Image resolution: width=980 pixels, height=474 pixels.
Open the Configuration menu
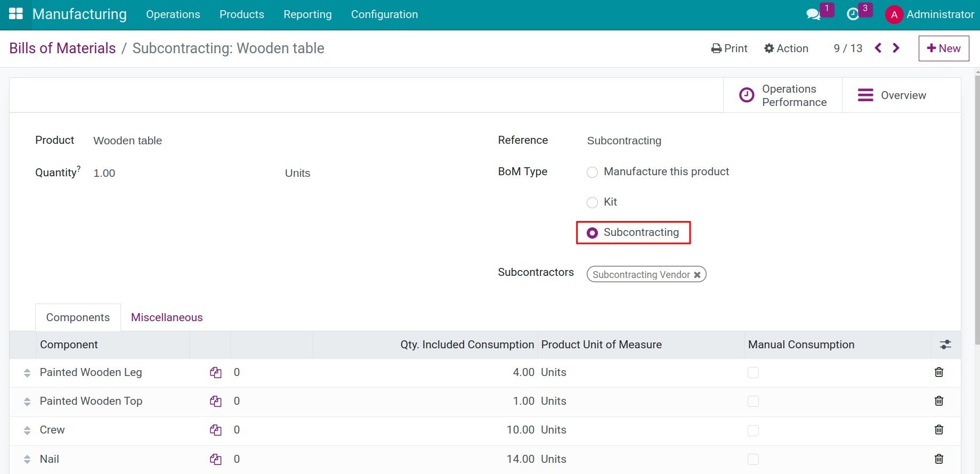coord(384,14)
